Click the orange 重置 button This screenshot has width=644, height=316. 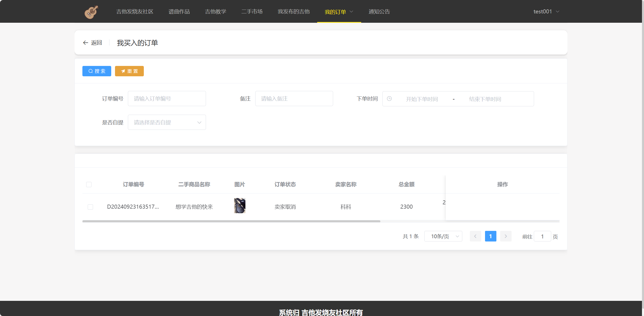pyautogui.click(x=129, y=71)
